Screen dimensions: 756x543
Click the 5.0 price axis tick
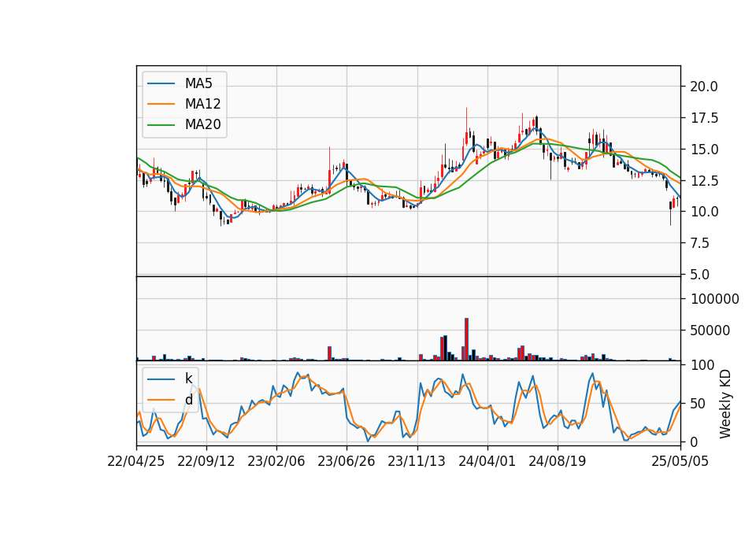point(700,274)
